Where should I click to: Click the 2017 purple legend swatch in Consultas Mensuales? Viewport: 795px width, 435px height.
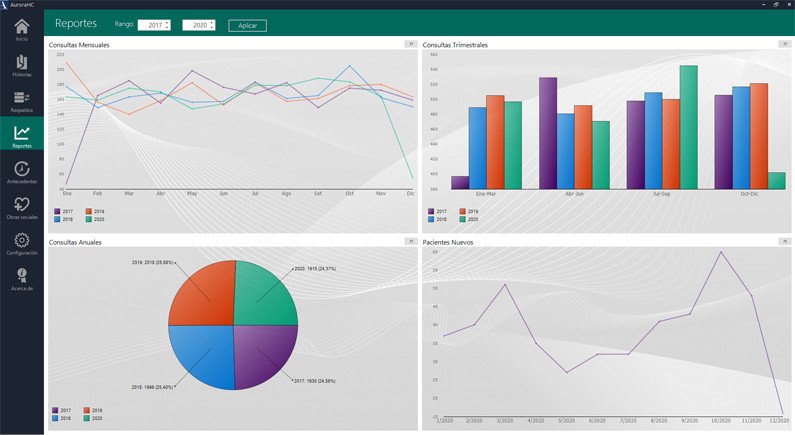coord(56,211)
